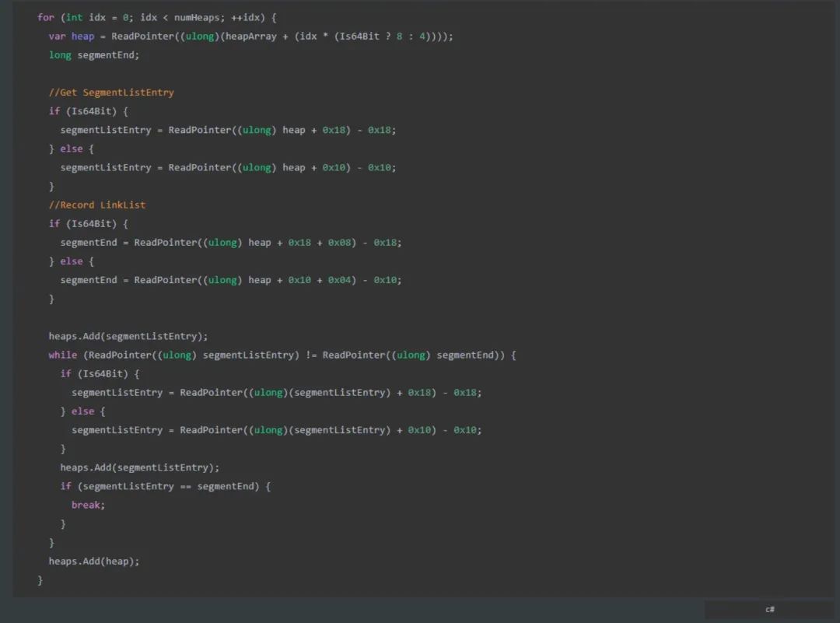The image size is (840, 623).
Task: Click the for loop header line with numHeaps
Action: pyautogui.click(x=157, y=18)
